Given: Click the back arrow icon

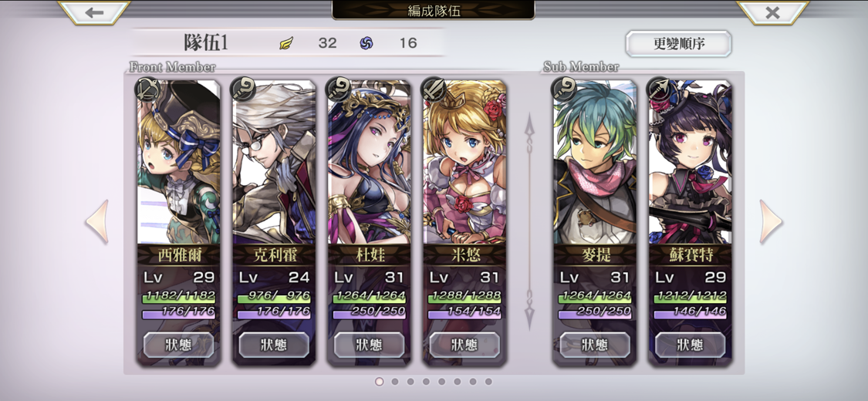Looking at the screenshot, I should (x=94, y=12).
